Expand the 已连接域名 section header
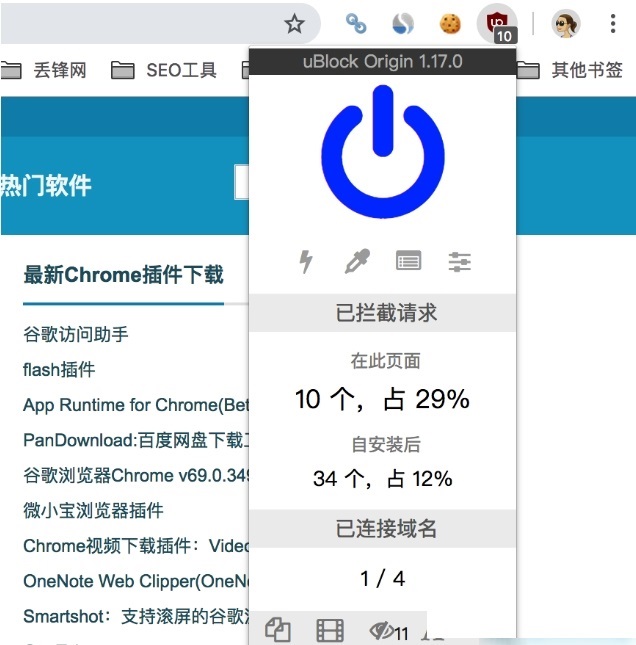This screenshot has height=645, width=636. (x=383, y=529)
